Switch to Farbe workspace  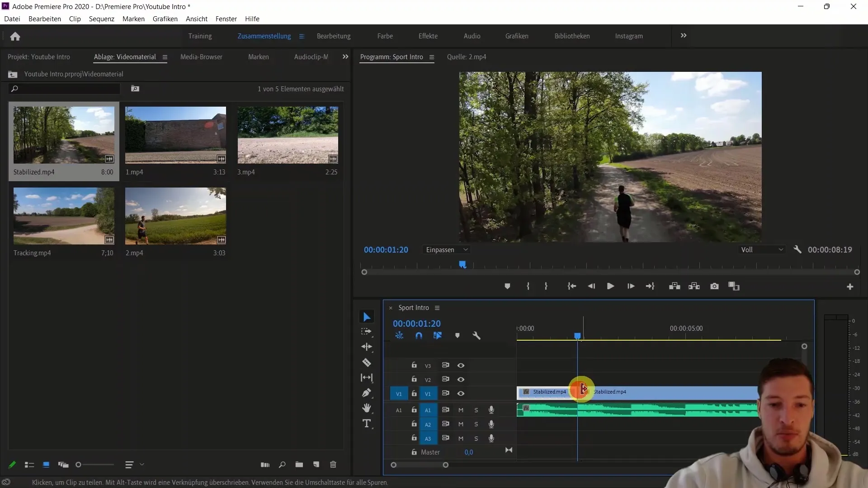click(x=385, y=36)
